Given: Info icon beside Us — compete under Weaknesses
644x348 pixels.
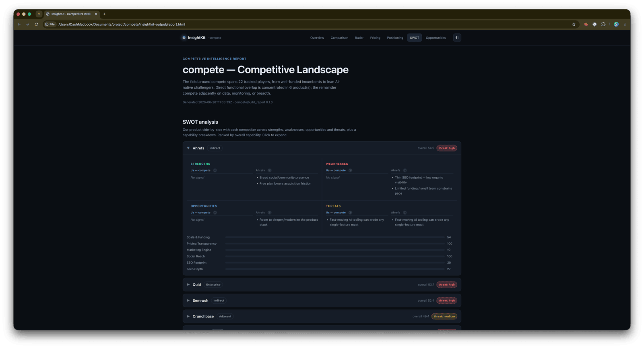Looking at the screenshot, I should pos(350,170).
